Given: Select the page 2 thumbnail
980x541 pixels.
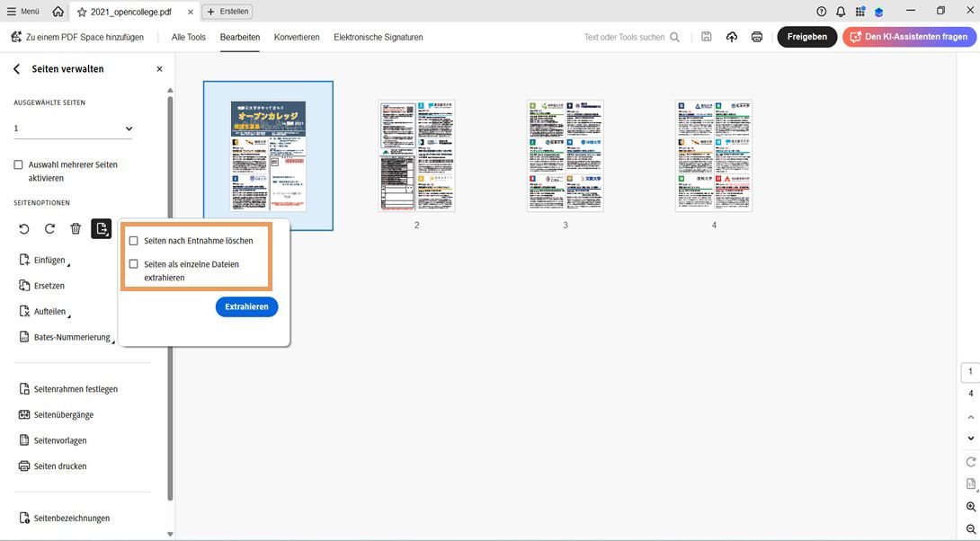Looking at the screenshot, I should [416, 155].
